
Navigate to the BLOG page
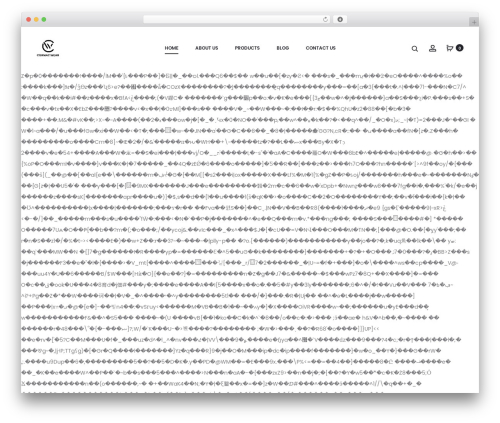coord(283,48)
